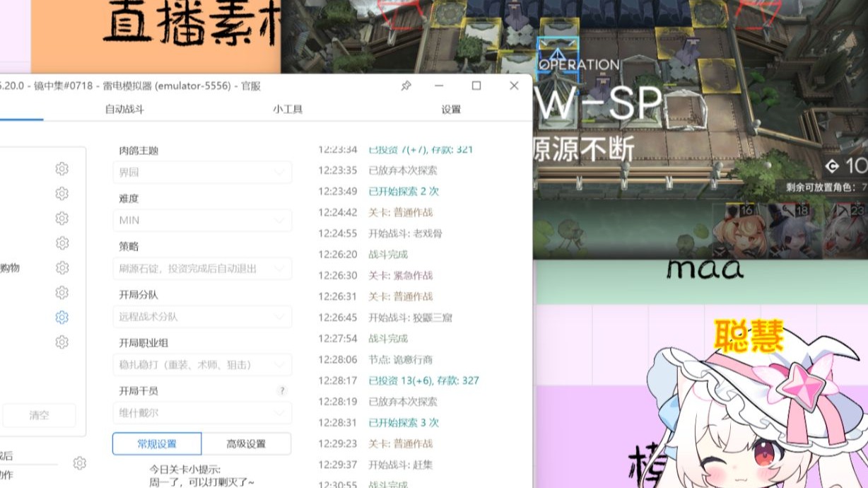This screenshot has height=488, width=868.
Task: Click the 开局分队 label
Action: (x=139, y=295)
